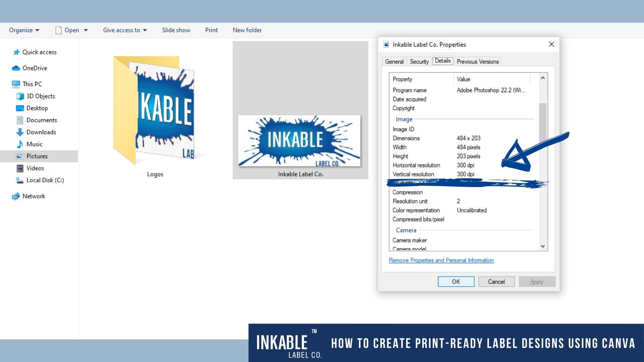Click Print in the command bar
The height and width of the screenshot is (362, 644).
[x=211, y=30]
